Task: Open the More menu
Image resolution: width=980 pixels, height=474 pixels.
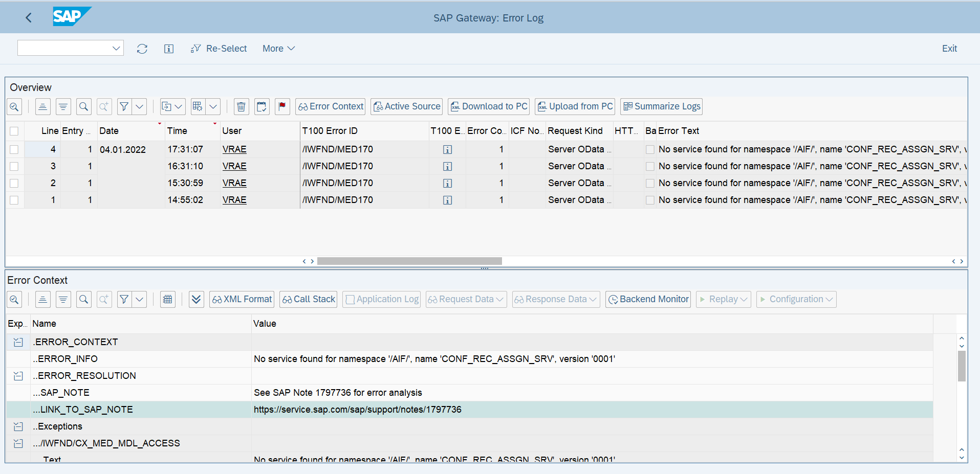Action: coord(278,48)
